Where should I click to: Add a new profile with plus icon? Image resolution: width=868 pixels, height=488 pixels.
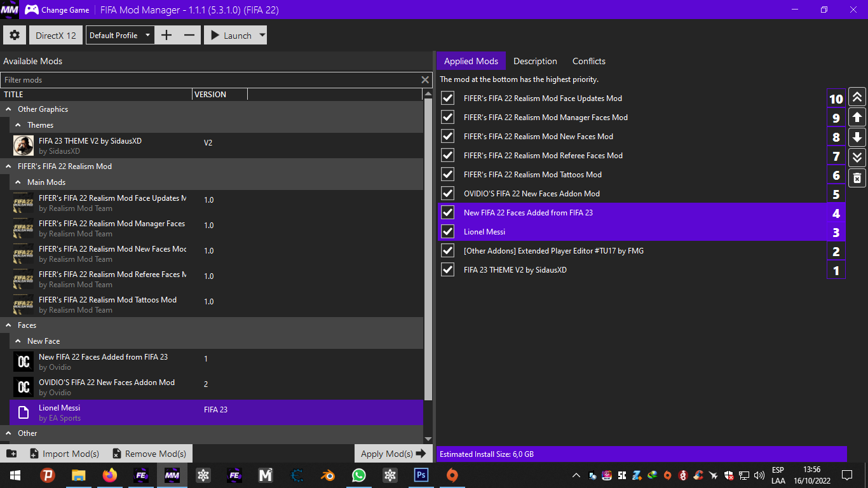166,36
